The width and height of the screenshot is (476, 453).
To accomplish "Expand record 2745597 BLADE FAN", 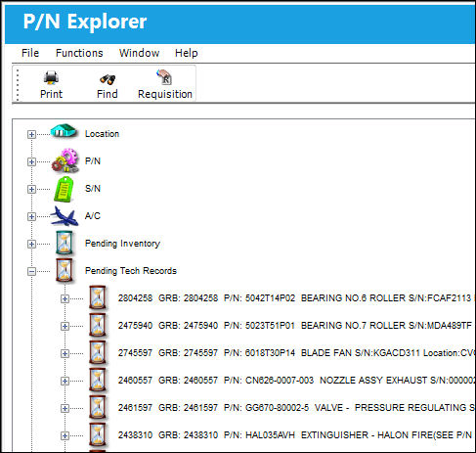I will [x=65, y=353].
